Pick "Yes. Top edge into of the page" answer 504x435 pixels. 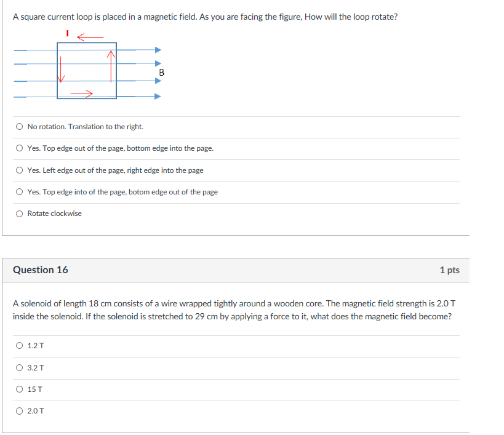[19, 191]
